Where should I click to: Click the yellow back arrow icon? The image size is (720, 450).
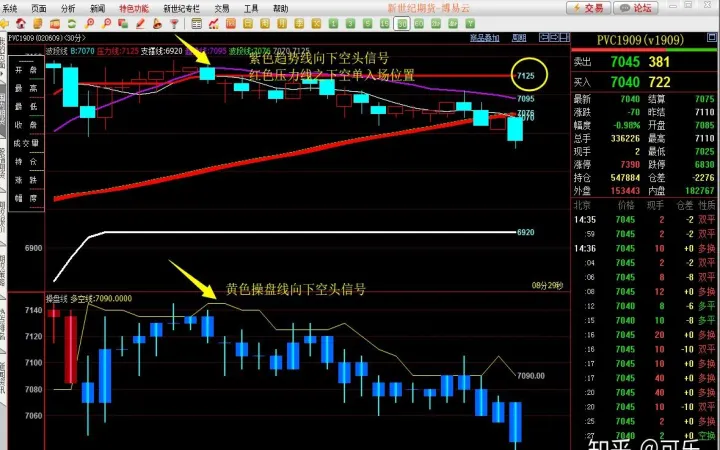[x=6, y=23]
